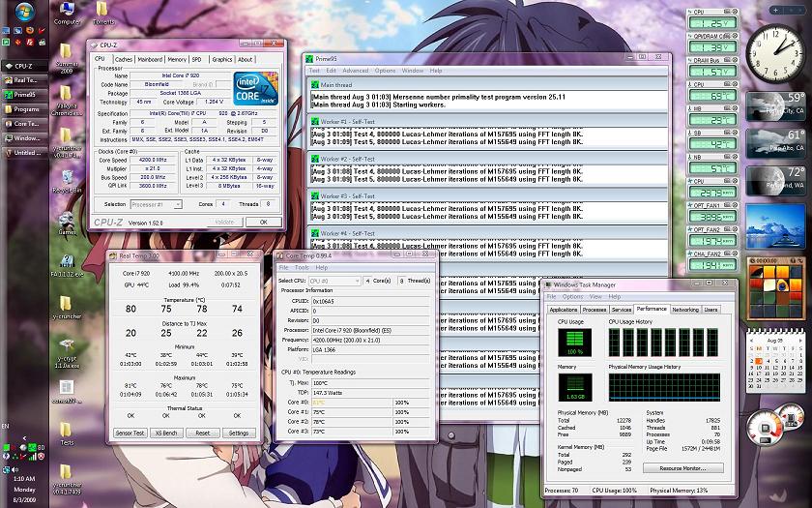The width and height of the screenshot is (812, 508).
Task: Open Prime95 Help menu
Action: [436, 71]
